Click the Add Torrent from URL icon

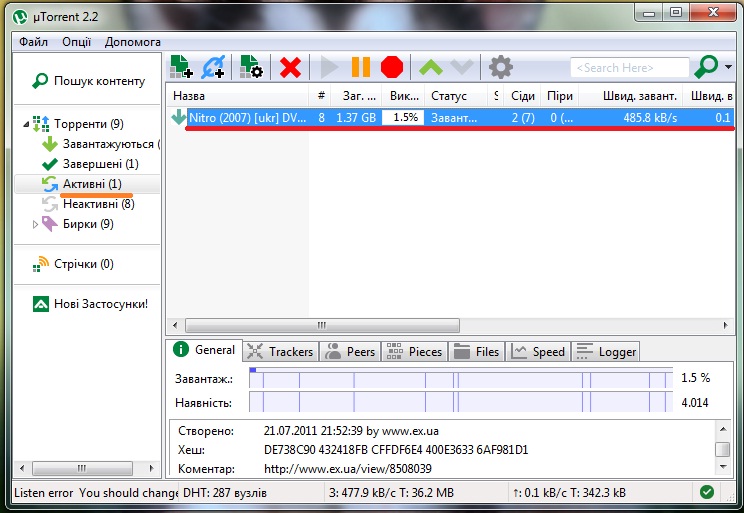point(213,66)
